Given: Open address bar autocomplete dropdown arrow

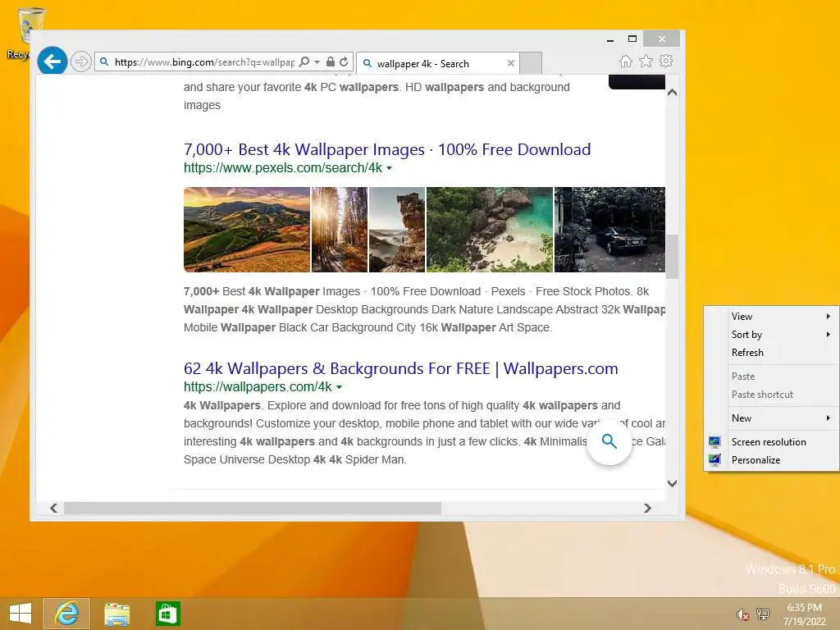Looking at the screenshot, I should 317,62.
